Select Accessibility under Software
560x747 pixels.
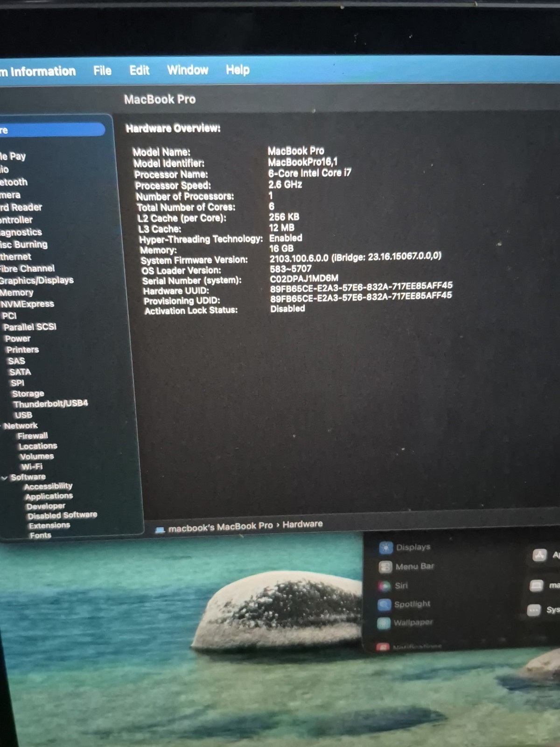click(x=48, y=486)
